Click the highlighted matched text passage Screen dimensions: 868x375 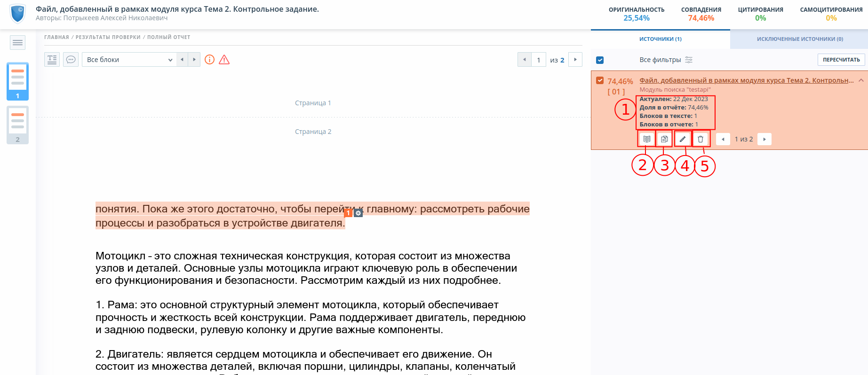(312, 216)
